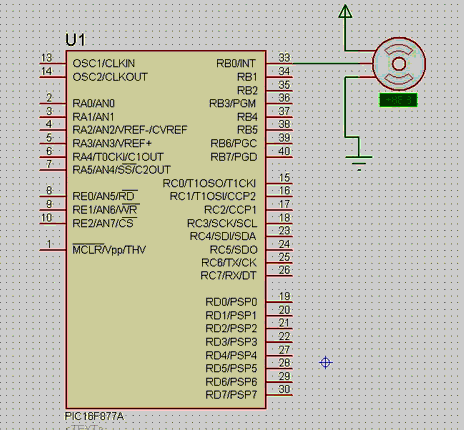Click pin number 30 beside RD7/PSP7

(x=284, y=389)
